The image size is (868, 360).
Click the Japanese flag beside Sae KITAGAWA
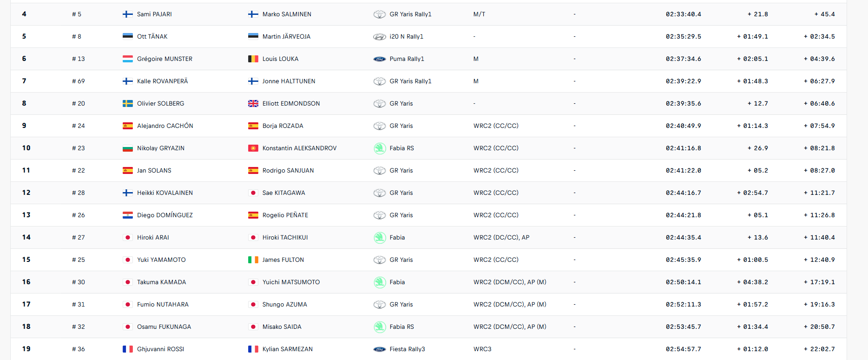pyautogui.click(x=253, y=193)
